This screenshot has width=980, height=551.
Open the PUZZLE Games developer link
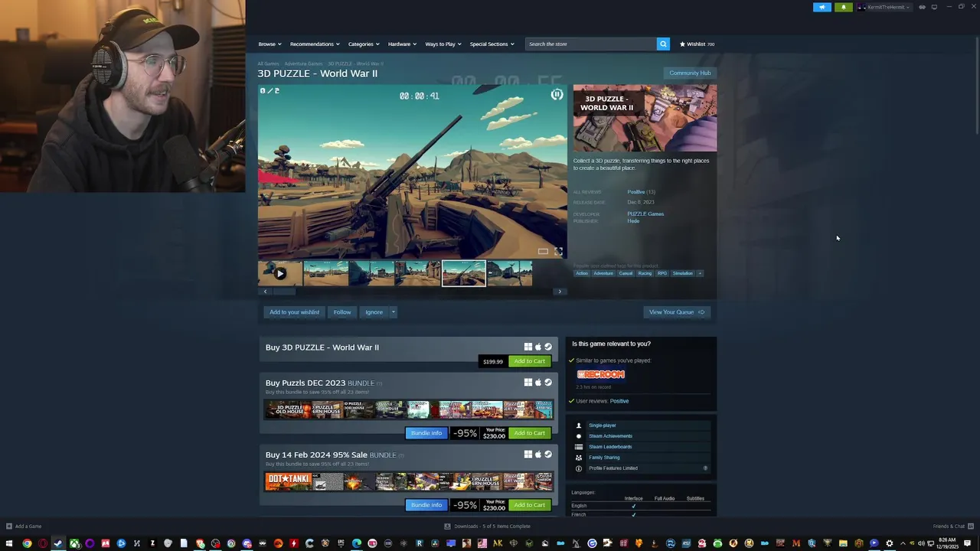pos(645,214)
